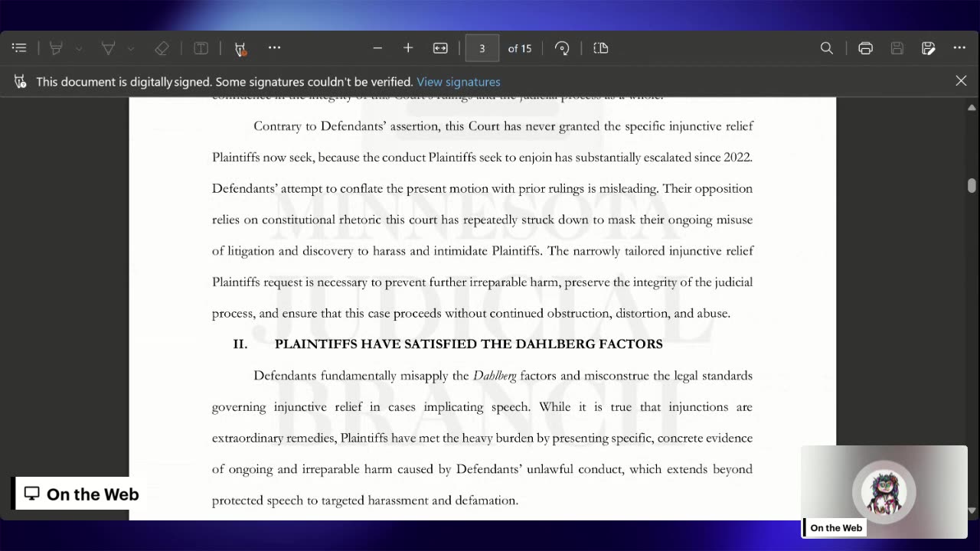Click the 'On the Web' label under avatar

point(835,528)
